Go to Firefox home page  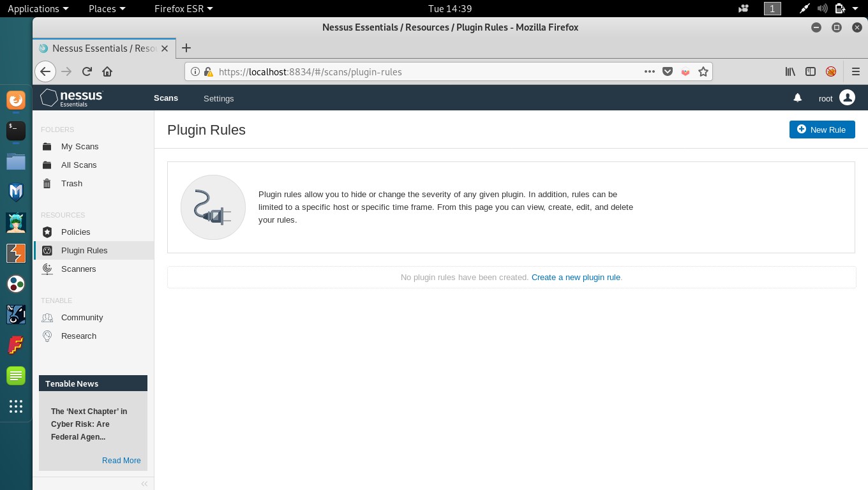coord(107,71)
